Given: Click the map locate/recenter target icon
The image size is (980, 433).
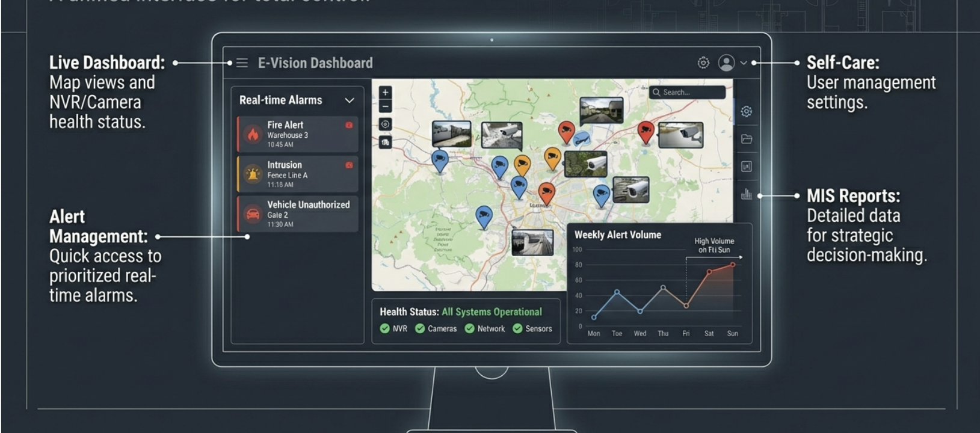Looking at the screenshot, I should [x=386, y=124].
